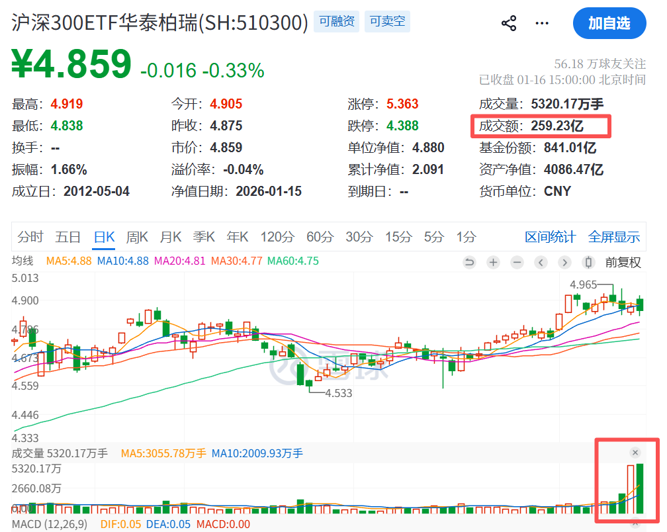Click the 加自选 button
The height and width of the screenshot is (532, 667).
point(608,23)
